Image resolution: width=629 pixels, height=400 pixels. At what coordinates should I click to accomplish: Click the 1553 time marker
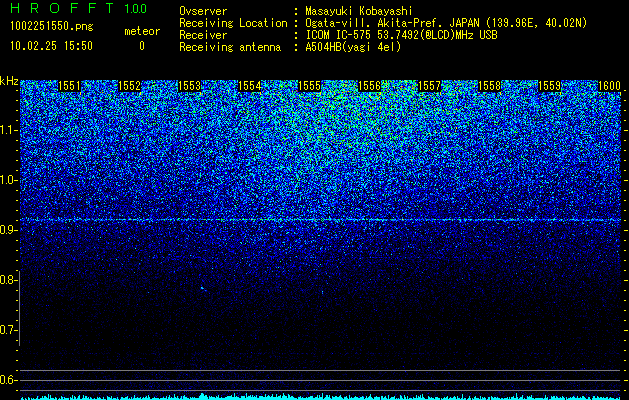(x=189, y=86)
